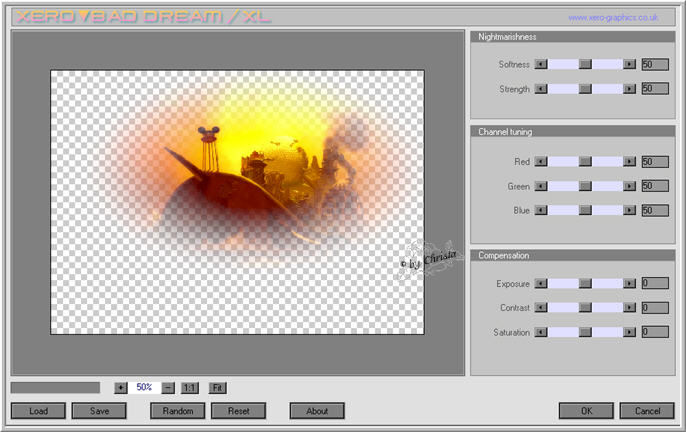Cancel the Bad Dream filter
686x432 pixels.
[x=647, y=411]
